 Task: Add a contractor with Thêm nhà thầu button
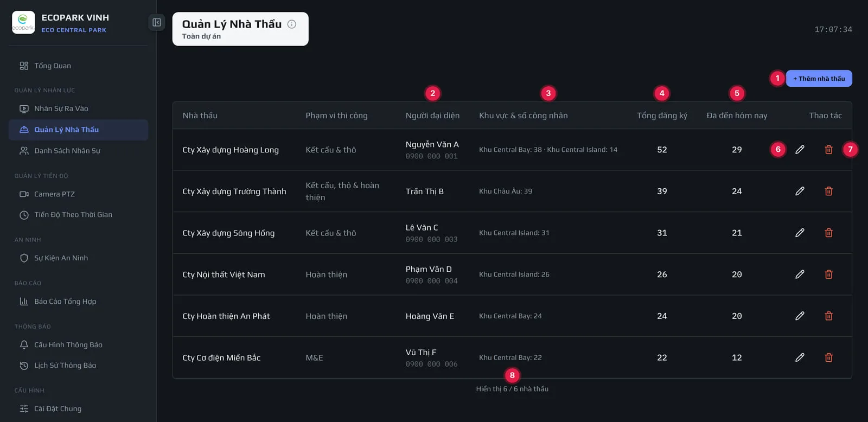[819, 79]
